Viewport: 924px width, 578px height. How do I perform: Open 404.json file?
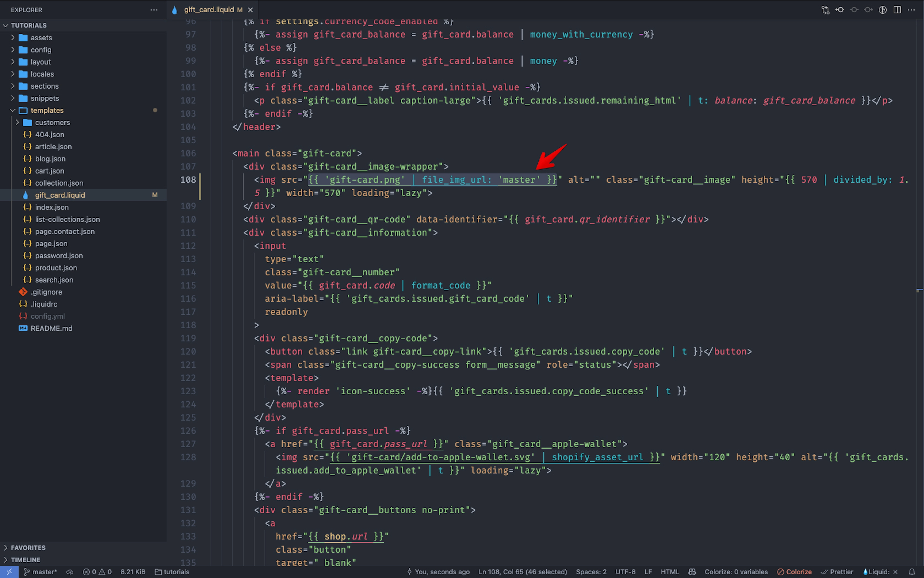pos(83,135)
